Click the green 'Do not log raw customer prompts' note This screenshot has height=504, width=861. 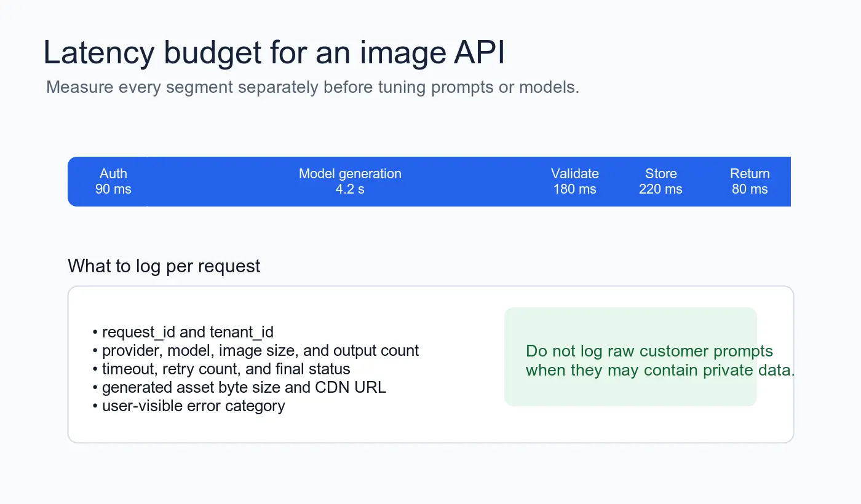point(630,356)
